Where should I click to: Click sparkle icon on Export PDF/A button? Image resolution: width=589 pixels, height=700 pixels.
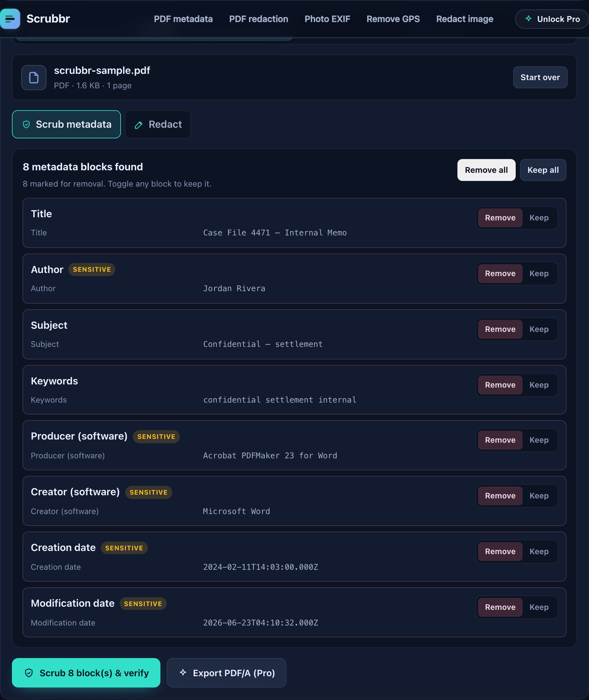click(183, 672)
